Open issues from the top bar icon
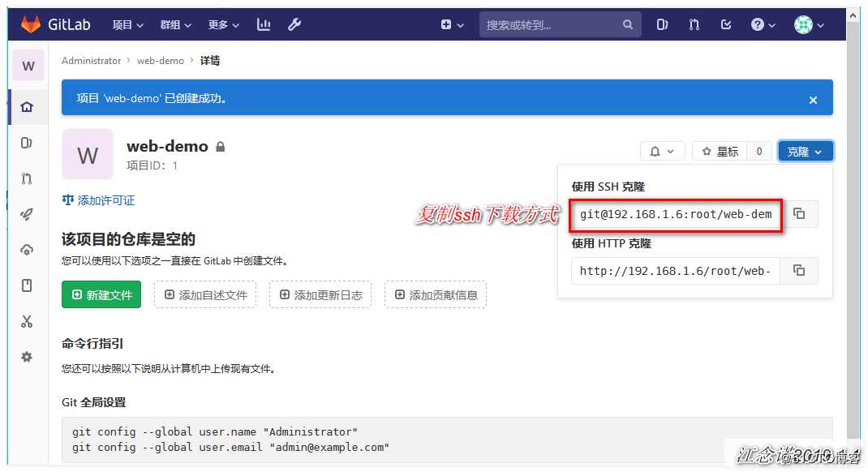 662,24
